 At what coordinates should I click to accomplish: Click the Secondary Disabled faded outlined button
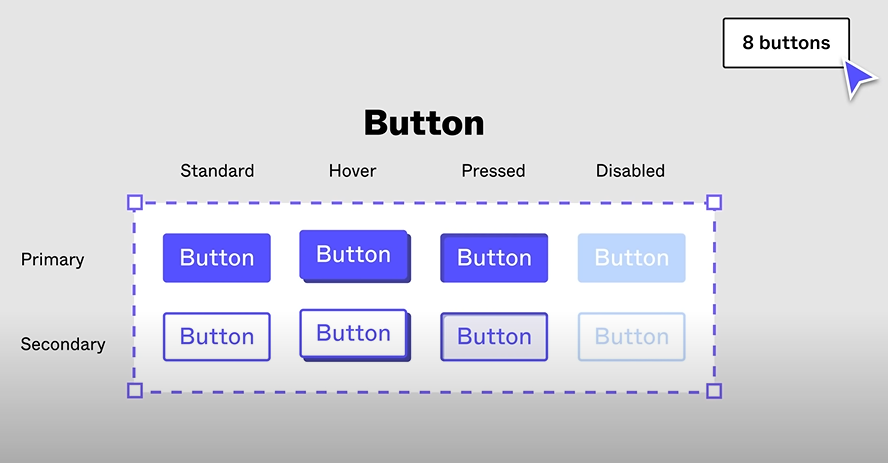(631, 336)
